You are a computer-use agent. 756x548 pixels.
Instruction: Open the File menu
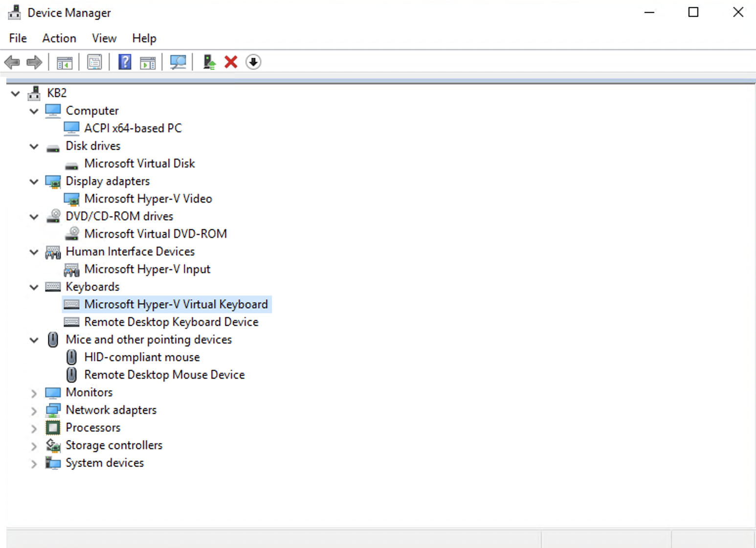point(17,38)
